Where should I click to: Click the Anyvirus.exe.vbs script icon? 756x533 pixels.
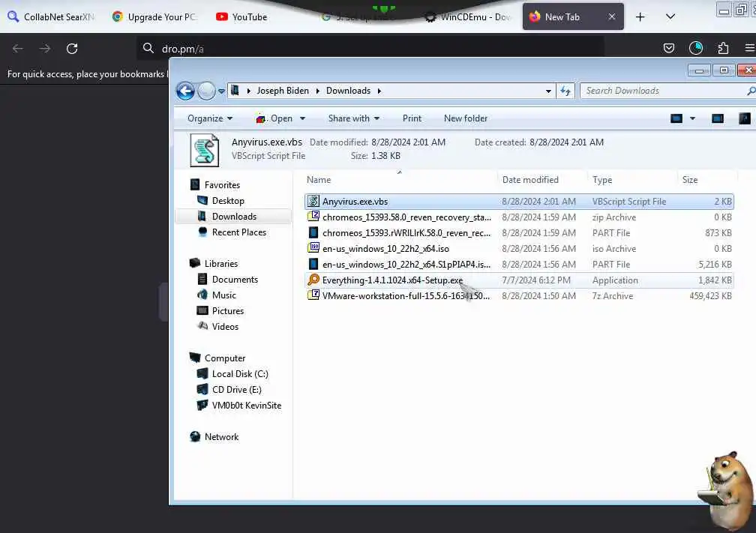313,201
